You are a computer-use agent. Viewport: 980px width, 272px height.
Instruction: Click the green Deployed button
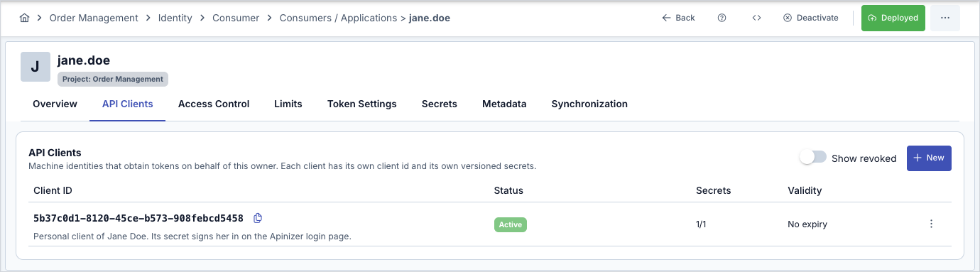(x=893, y=18)
